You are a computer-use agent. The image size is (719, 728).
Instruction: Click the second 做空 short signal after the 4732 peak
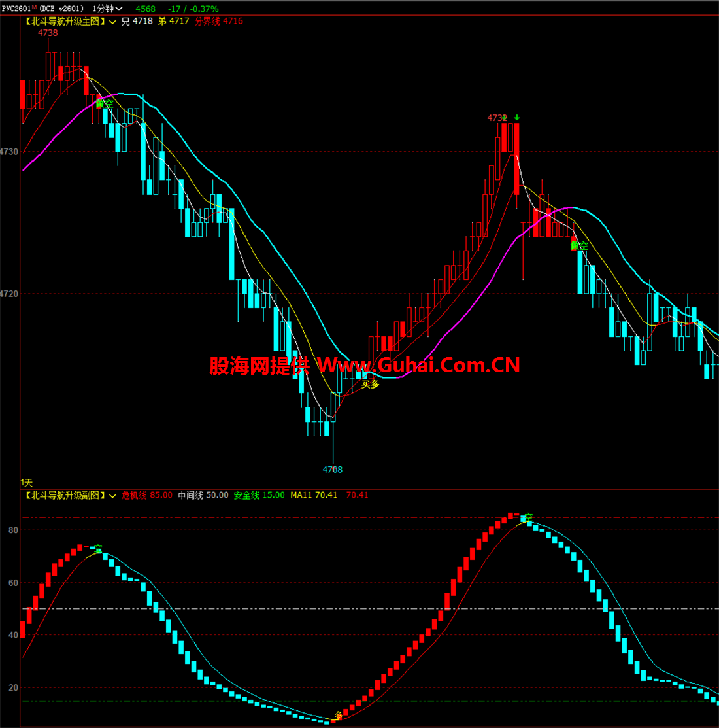[579, 246]
